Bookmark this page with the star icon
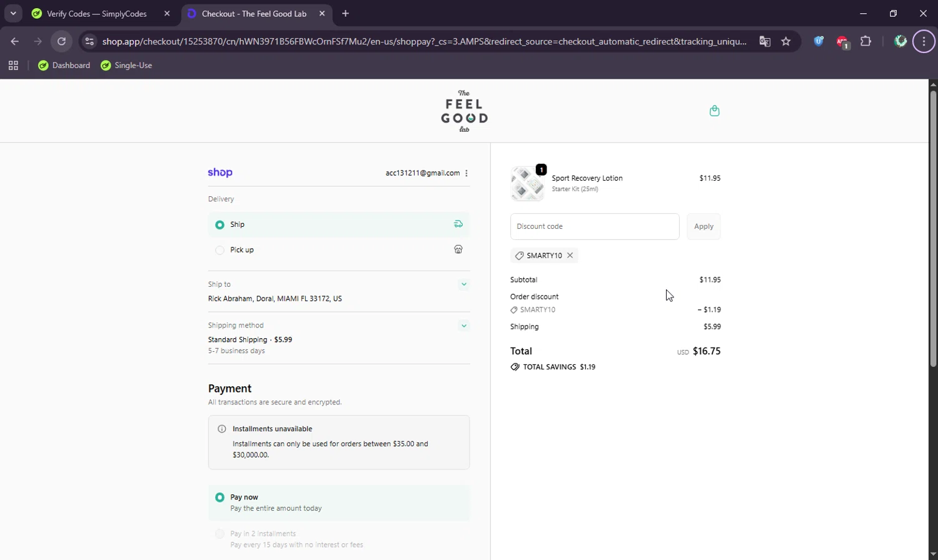938x560 pixels. point(786,41)
